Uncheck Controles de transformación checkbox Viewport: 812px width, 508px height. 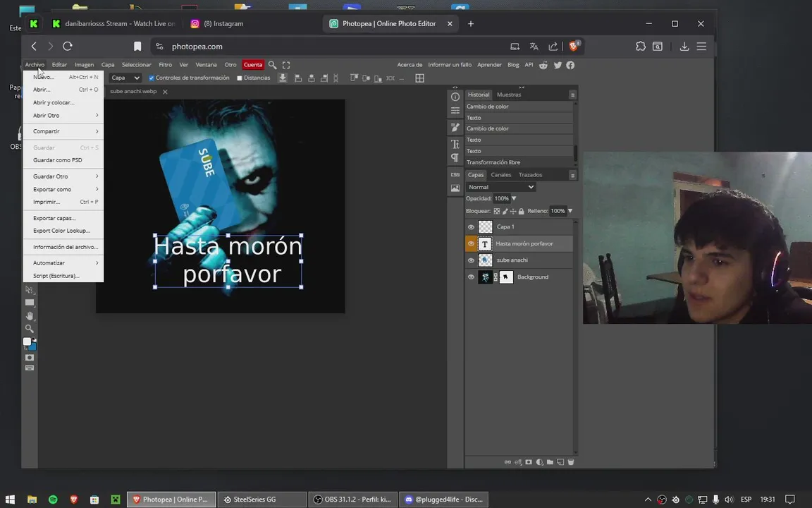(x=152, y=78)
